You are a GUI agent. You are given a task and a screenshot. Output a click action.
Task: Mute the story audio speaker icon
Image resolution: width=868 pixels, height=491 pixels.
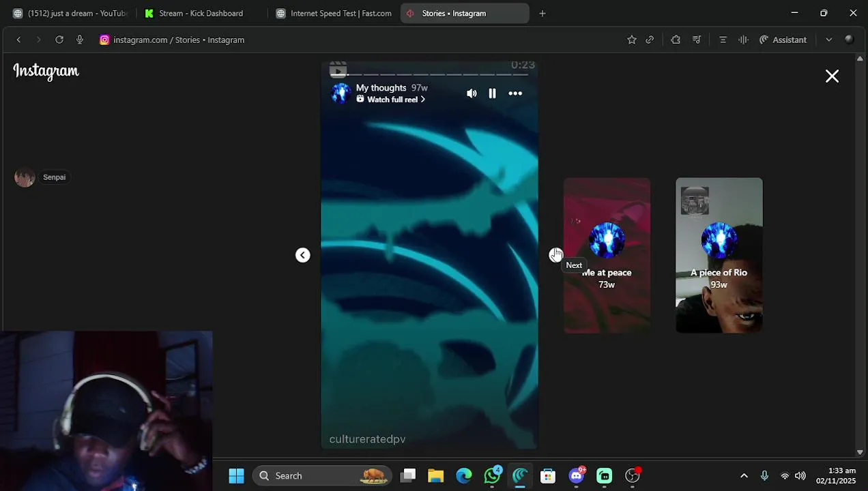point(472,93)
